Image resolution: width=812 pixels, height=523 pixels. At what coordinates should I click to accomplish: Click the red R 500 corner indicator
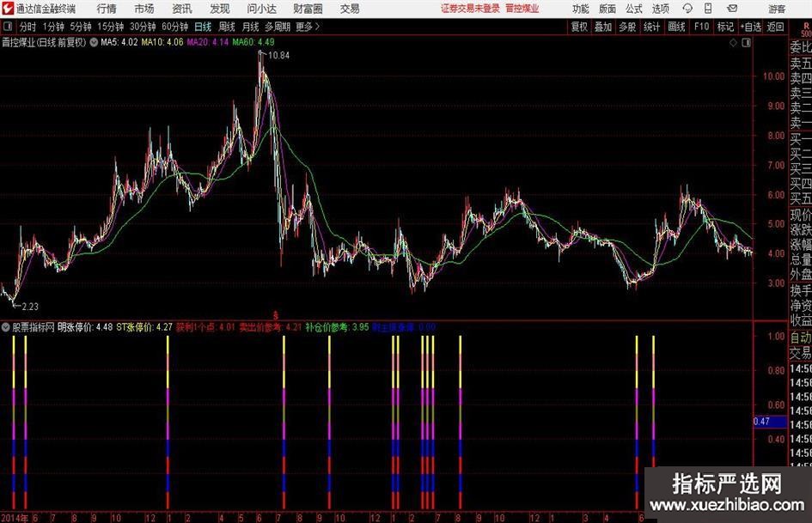point(806,29)
